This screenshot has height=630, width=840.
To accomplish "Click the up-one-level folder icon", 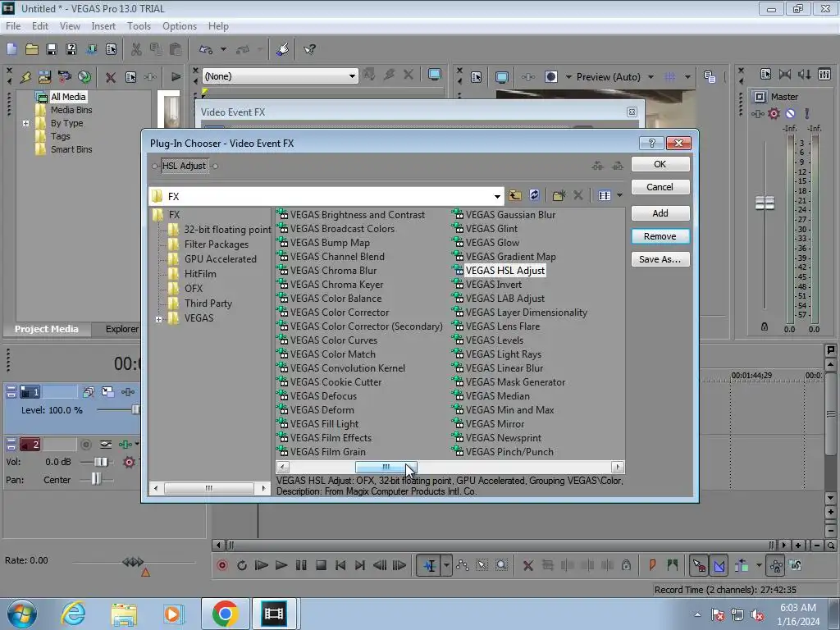I will pos(515,195).
